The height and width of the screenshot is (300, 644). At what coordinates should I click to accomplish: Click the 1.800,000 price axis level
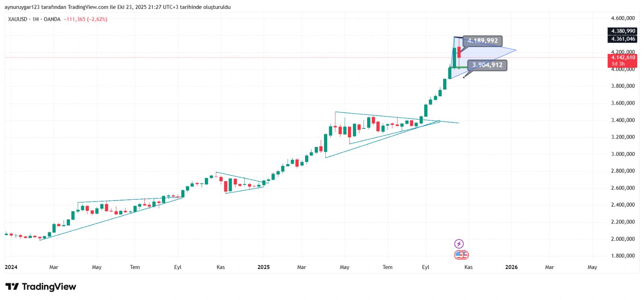coord(623,256)
